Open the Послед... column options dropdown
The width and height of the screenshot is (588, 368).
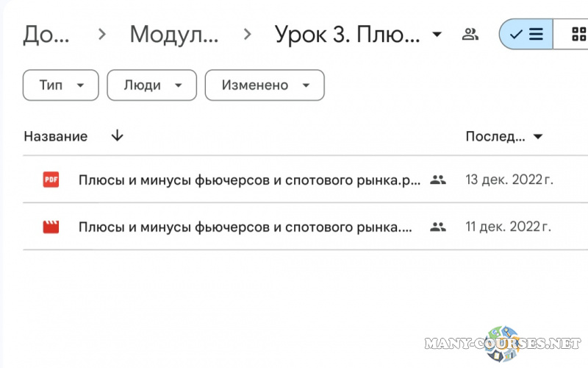click(x=538, y=137)
